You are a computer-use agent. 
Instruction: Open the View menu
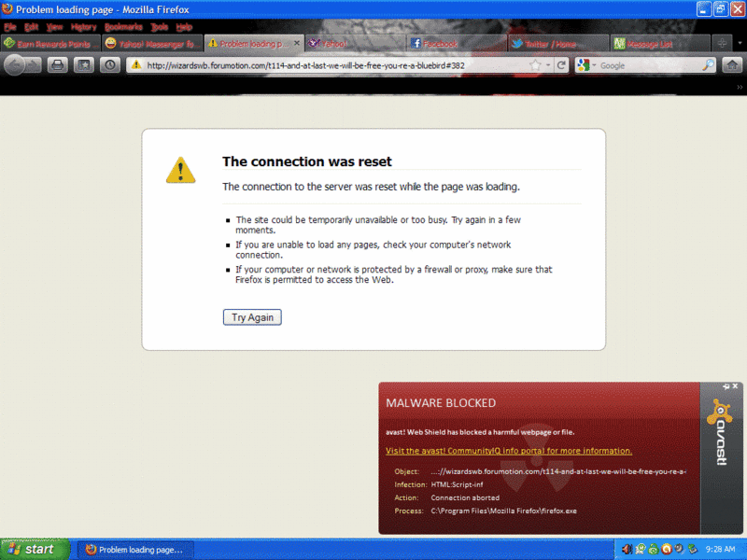pos(54,27)
